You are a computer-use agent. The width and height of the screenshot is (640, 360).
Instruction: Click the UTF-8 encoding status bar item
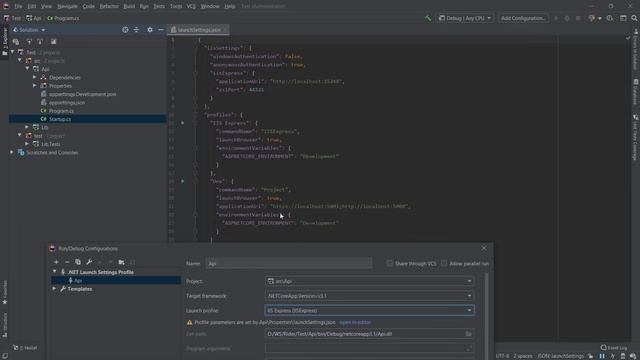click(x=502, y=356)
